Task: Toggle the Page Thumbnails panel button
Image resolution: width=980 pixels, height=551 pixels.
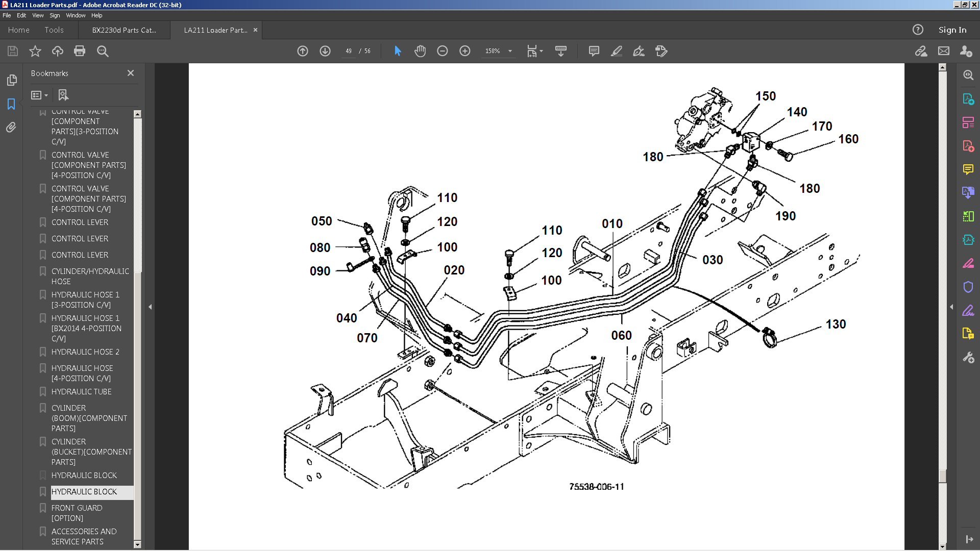Action: 11,80
